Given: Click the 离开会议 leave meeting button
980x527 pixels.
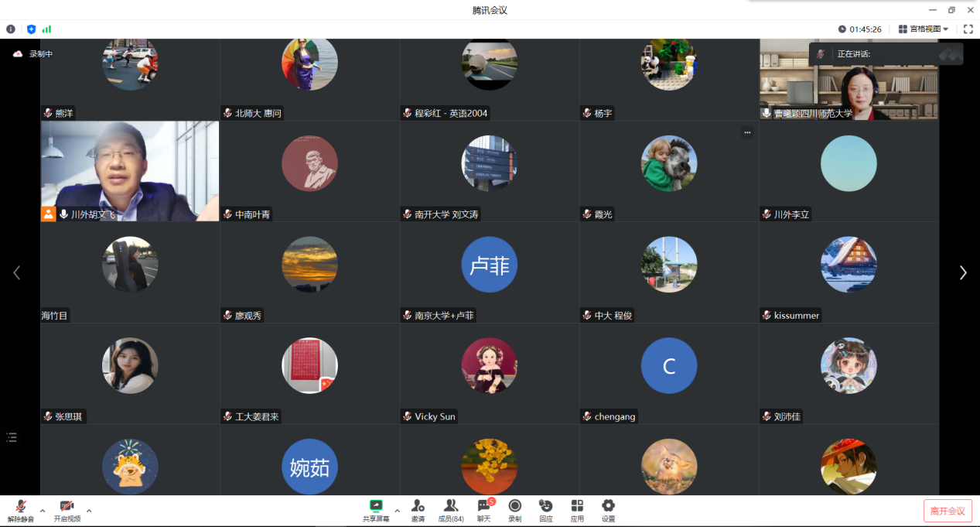Looking at the screenshot, I should (948, 511).
